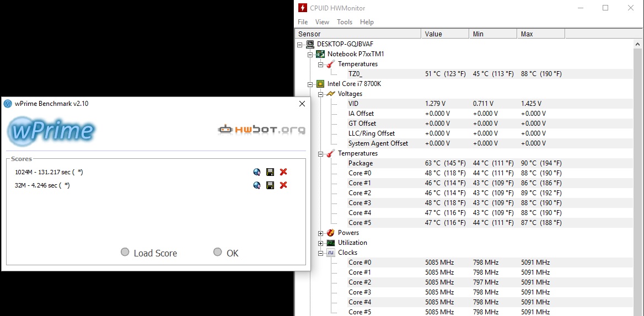Click the DESKTOP-GQJBVAF computer icon
The width and height of the screenshot is (644, 316).
pos(310,44)
